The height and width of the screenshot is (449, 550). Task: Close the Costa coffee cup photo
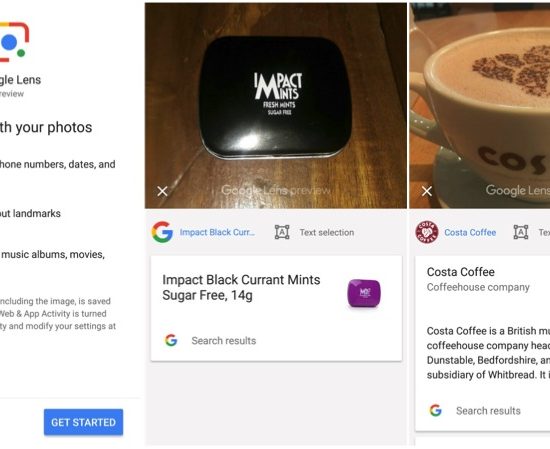[427, 191]
